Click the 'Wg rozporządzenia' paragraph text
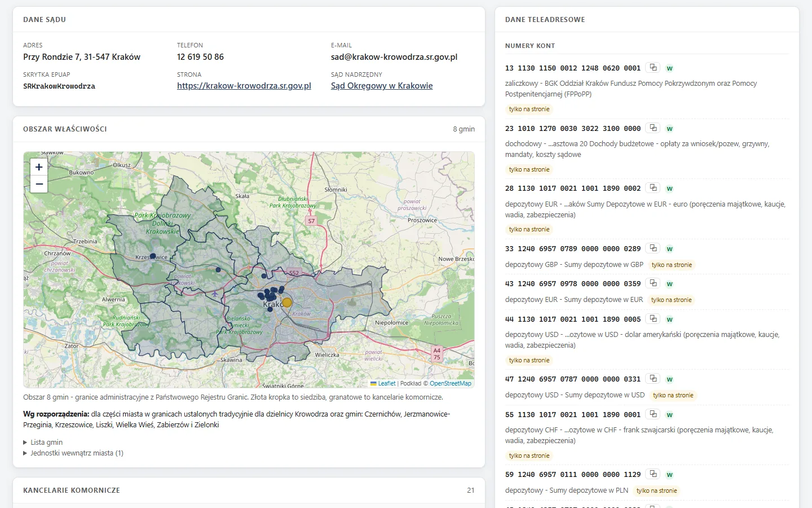The width and height of the screenshot is (812, 508). pos(236,419)
